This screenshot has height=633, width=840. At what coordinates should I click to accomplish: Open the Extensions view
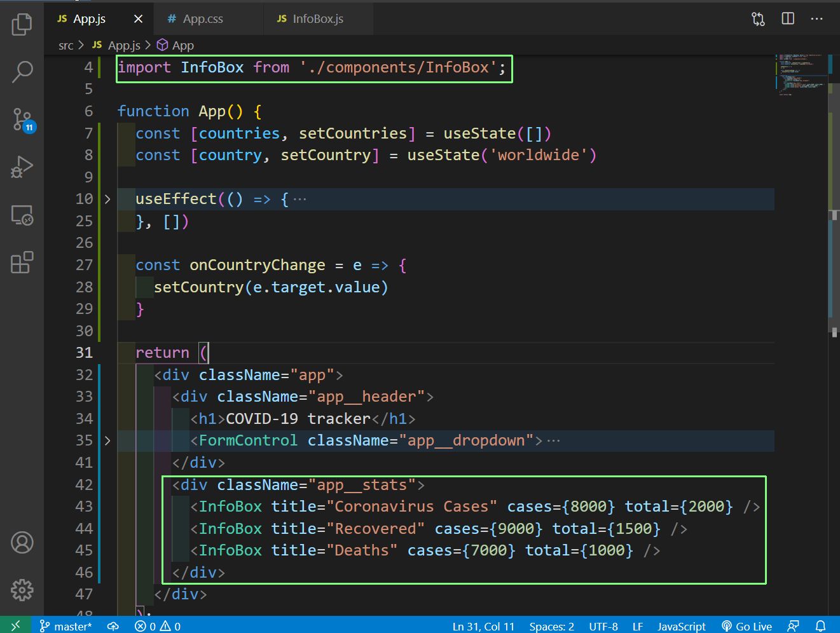22,262
